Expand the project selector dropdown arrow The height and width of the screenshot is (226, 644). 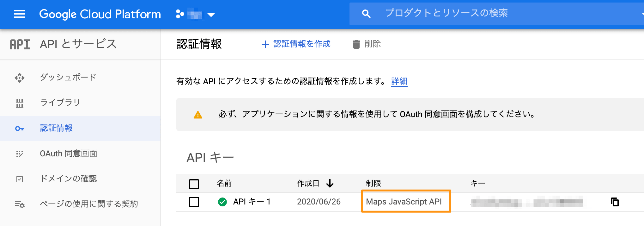pyautogui.click(x=211, y=15)
